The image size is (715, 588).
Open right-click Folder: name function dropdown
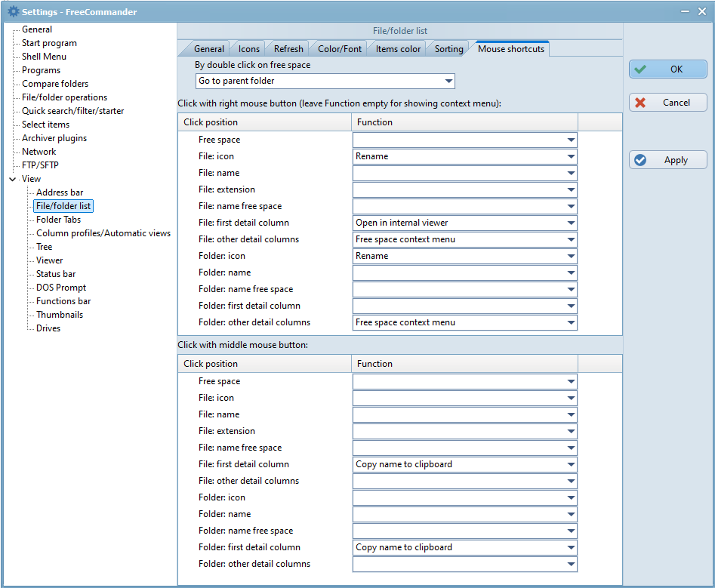(464, 272)
